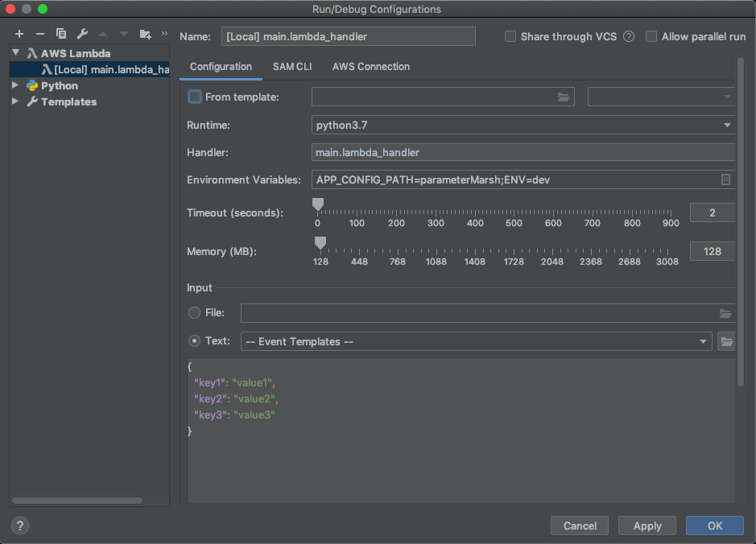Add new configuration with plus icon
Viewport: 756px width, 544px height.
[19, 34]
